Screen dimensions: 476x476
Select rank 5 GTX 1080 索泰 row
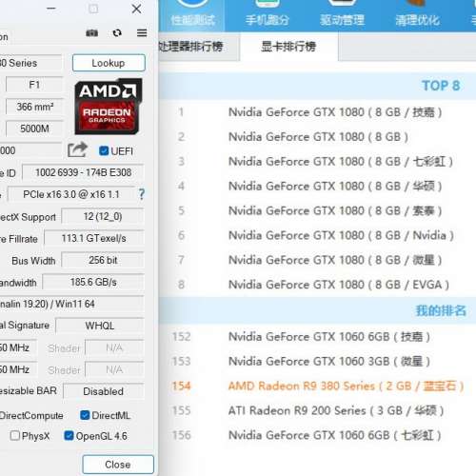[x=317, y=210]
